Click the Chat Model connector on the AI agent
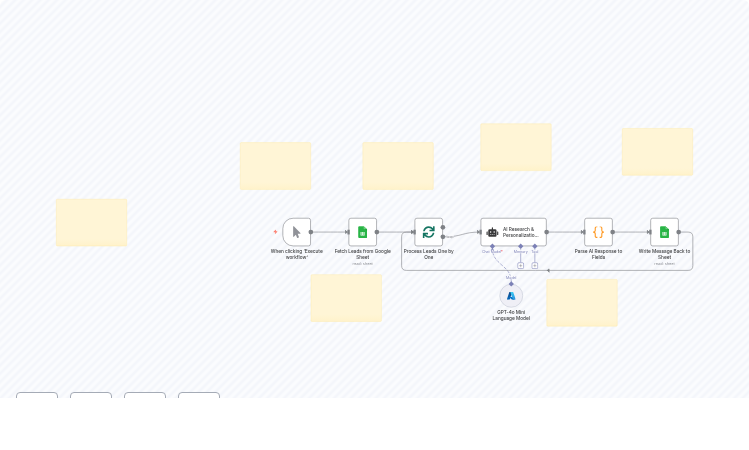The image size is (749, 450). tap(492, 246)
